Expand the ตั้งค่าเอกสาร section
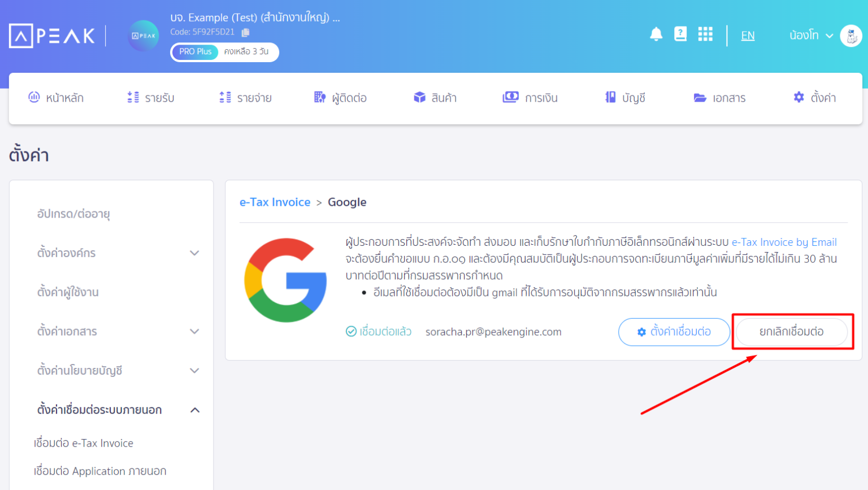This screenshot has width=868, height=490. (194, 331)
